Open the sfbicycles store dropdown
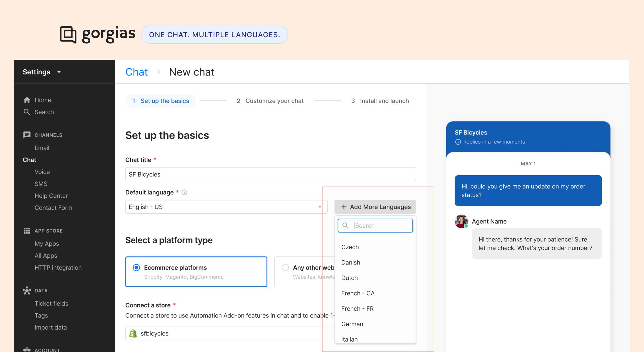Image resolution: width=644 pixels, height=352 pixels. pyautogui.click(x=230, y=333)
